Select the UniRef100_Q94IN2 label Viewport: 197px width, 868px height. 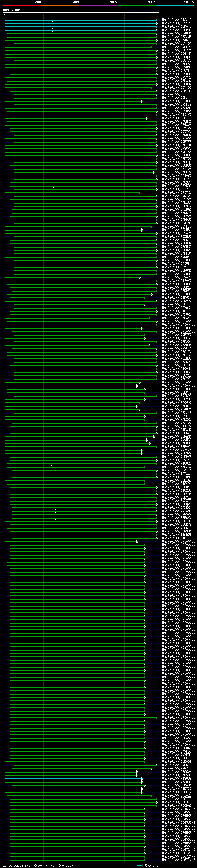pyautogui.click(x=177, y=54)
